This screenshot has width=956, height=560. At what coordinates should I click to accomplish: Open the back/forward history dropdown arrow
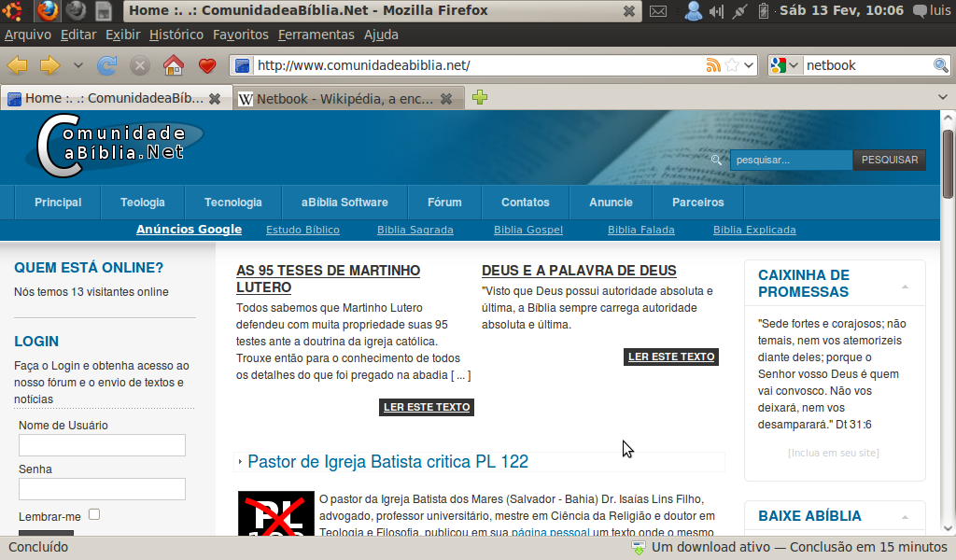(77, 65)
